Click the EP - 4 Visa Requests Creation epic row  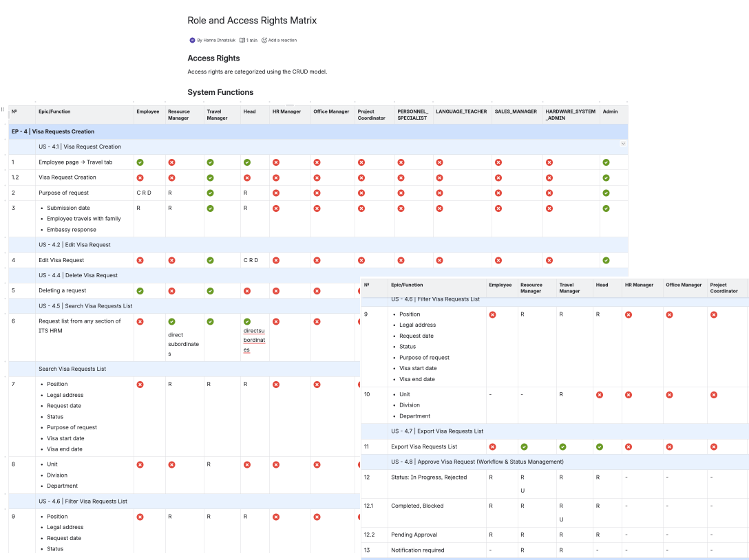pyautogui.click(x=53, y=131)
